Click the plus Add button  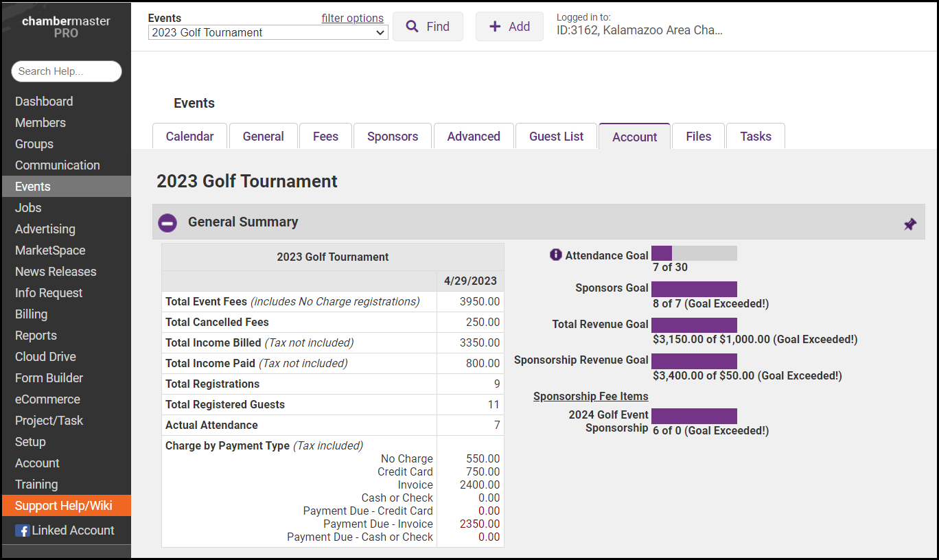pos(509,27)
